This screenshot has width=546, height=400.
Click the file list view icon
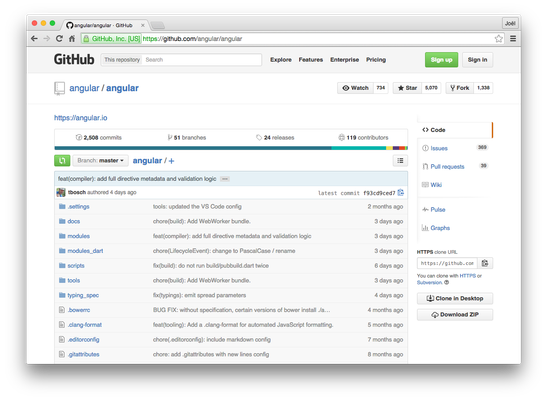click(x=400, y=160)
